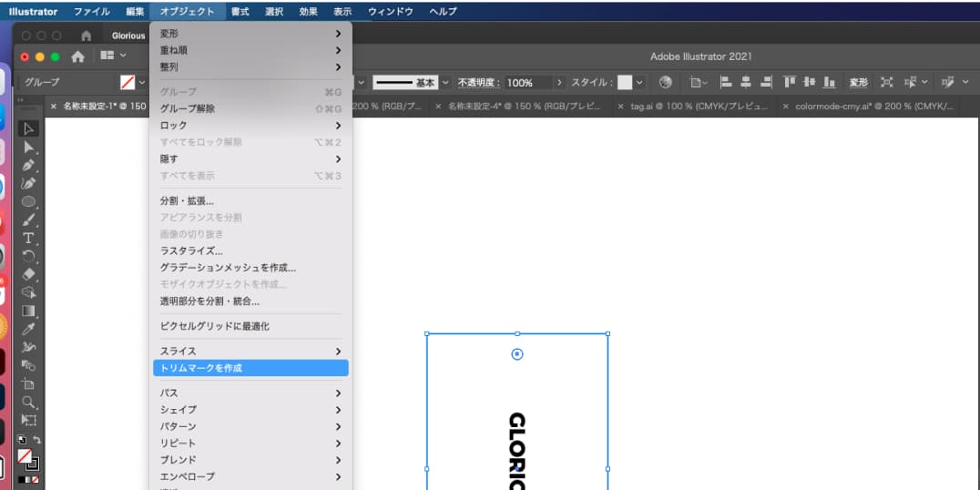Image resolution: width=980 pixels, height=490 pixels.
Task: Open the arrange documents layout dropdown
Action: pyautogui.click(x=113, y=56)
